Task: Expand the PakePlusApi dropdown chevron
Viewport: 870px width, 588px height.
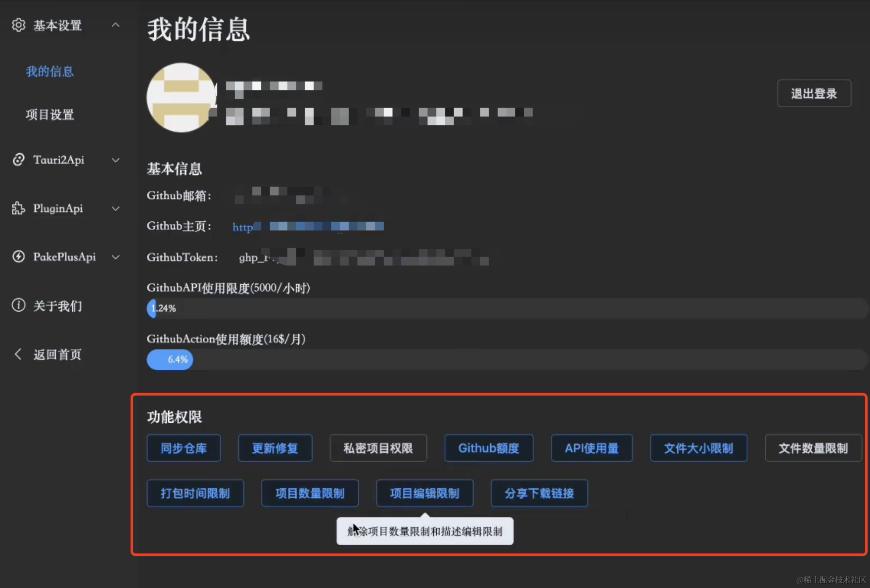Action: pos(116,257)
